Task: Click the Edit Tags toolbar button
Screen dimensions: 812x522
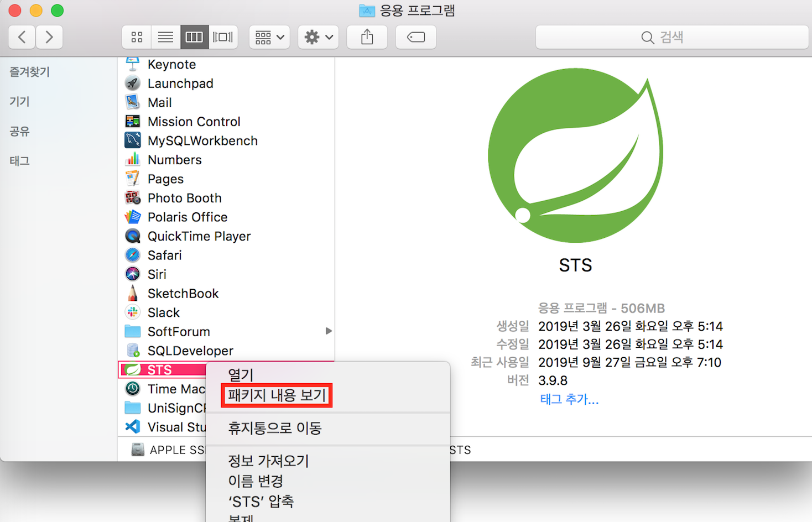Action: tap(416, 37)
